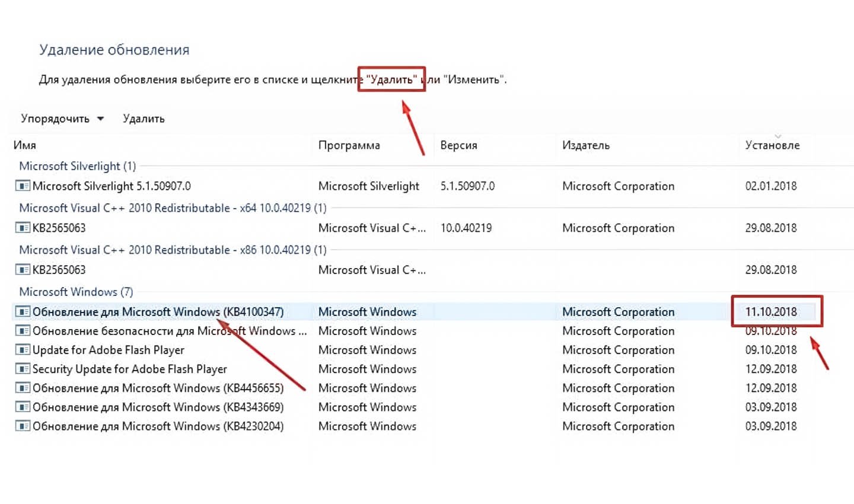Viewport: 854px width, 504px height.
Task: Sort by the Имя column header
Action: pos(25,145)
